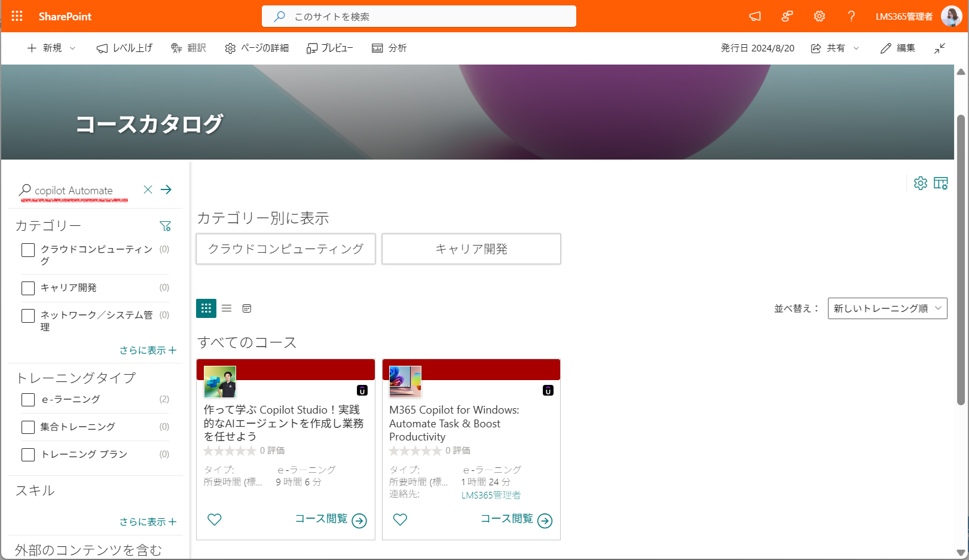969x560 pixels.
Task: Click the M365 Copilot course thumbnail
Action: tap(405, 382)
